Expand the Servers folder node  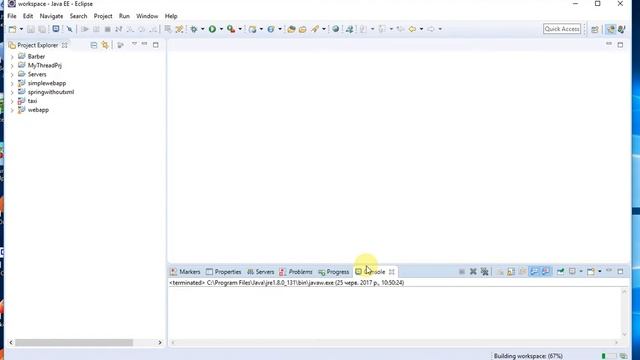coord(12,75)
